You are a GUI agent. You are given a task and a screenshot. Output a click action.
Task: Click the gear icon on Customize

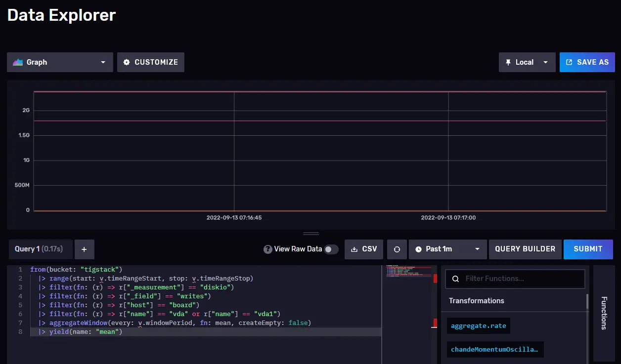tap(127, 62)
